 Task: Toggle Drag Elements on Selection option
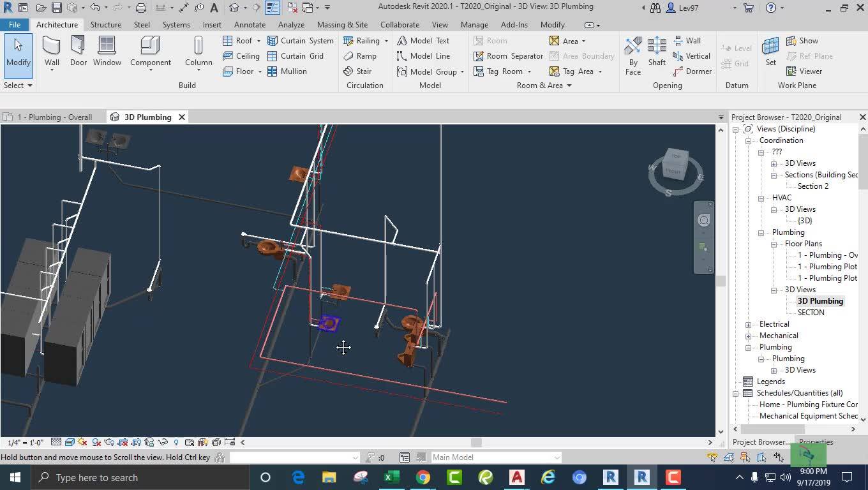pos(779,457)
